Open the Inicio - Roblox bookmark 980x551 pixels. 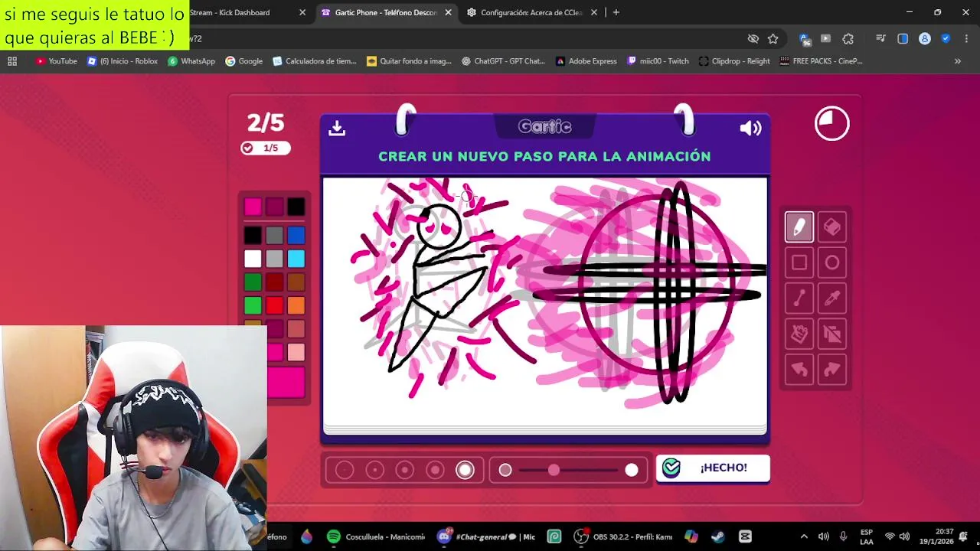122,61
